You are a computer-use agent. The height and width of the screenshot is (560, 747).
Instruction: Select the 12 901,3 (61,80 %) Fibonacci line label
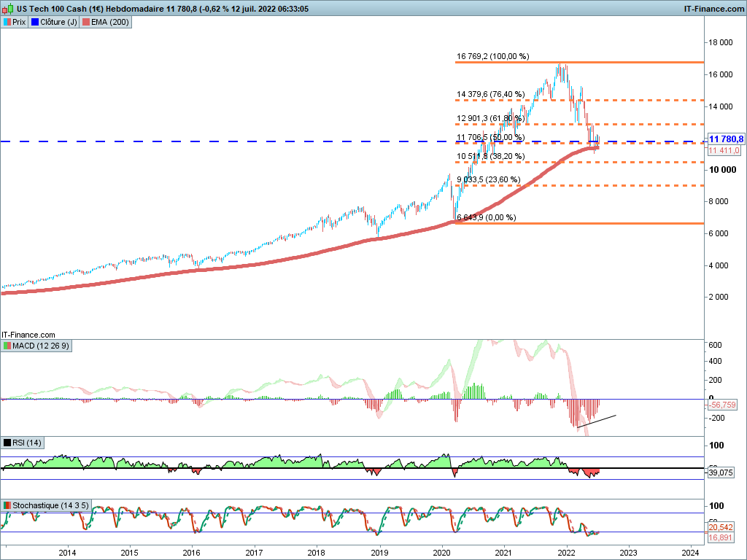point(490,118)
